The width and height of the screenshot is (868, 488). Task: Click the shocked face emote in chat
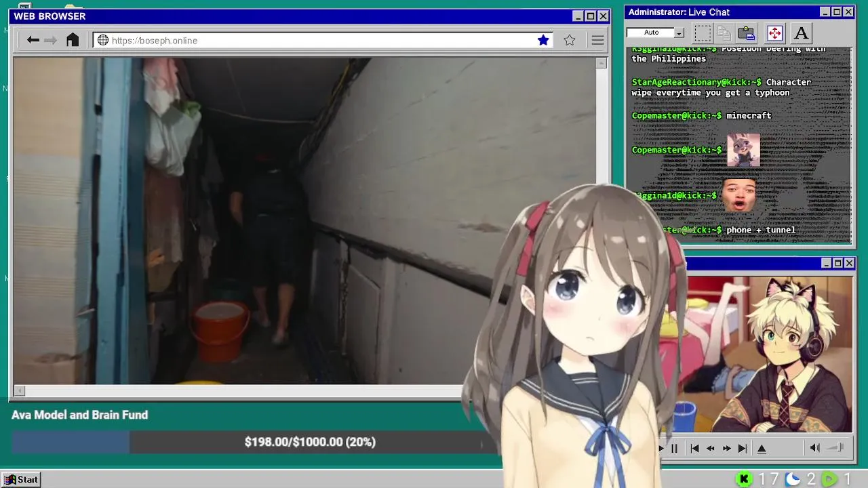pyautogui.click(x=739, y=195)
